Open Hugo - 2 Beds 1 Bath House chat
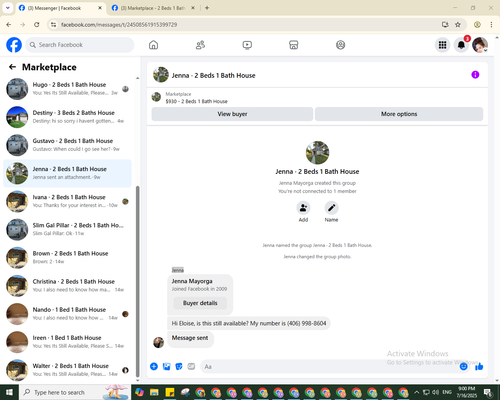Image resolution: width=500 pixels, height=400 pixels. tap(68, 89)
